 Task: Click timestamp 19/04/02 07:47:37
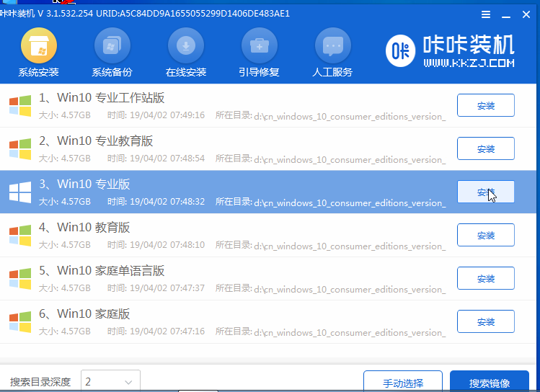(x=167, y=288)
